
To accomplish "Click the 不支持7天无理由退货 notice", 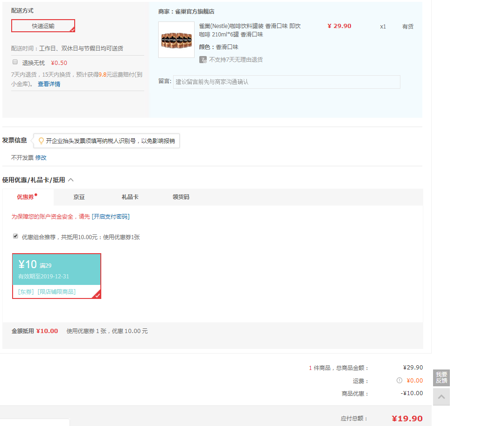I will pyautogui.click(x=236, y=59).
